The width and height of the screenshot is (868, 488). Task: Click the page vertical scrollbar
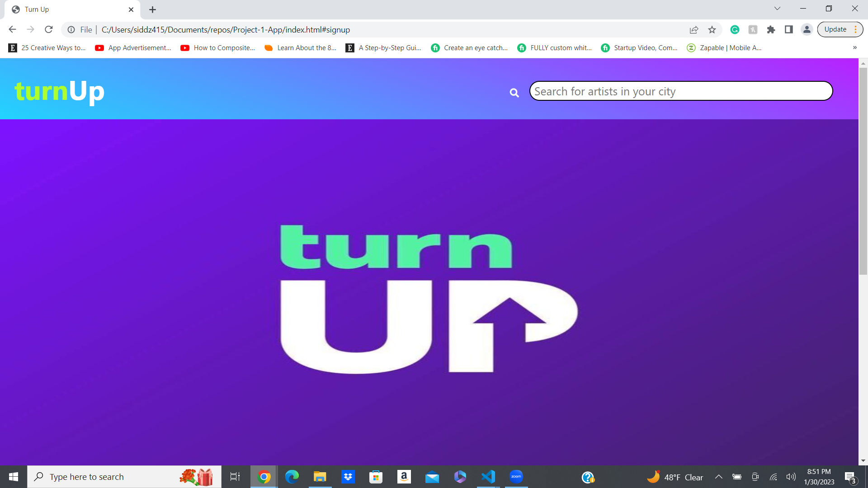tap(863, 172)
